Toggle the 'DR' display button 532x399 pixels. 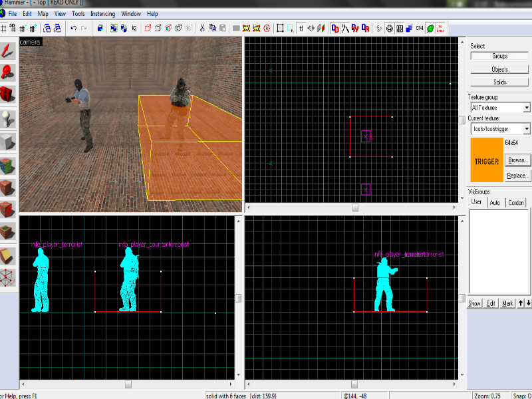pos(365,28)
